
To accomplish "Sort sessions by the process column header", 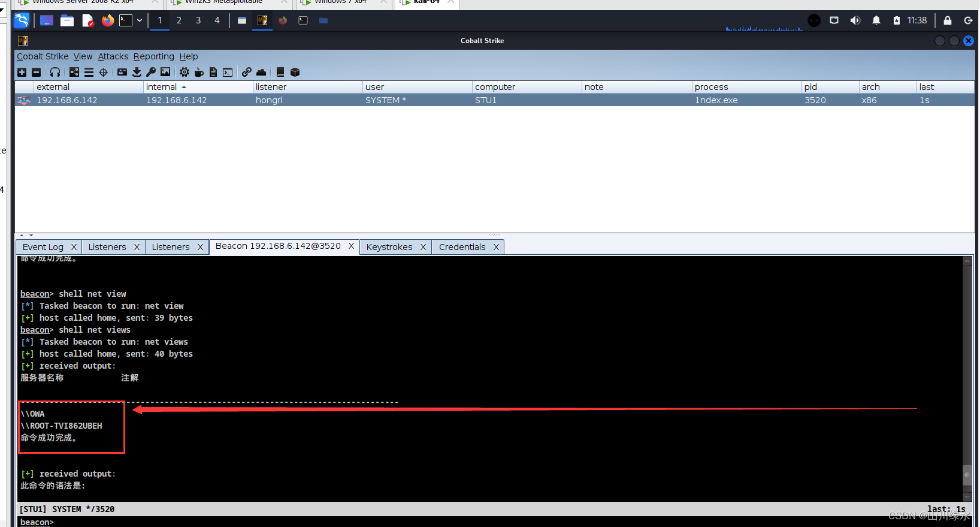I will point(747,87).
